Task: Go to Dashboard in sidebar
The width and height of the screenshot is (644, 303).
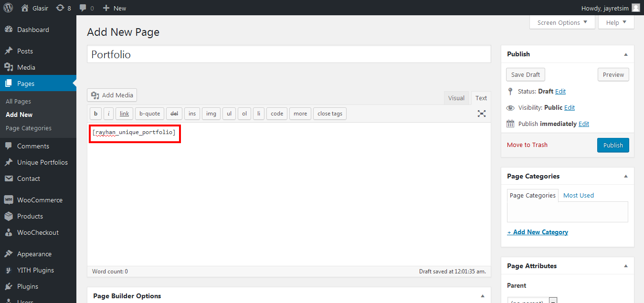Action: coord(33,30)
